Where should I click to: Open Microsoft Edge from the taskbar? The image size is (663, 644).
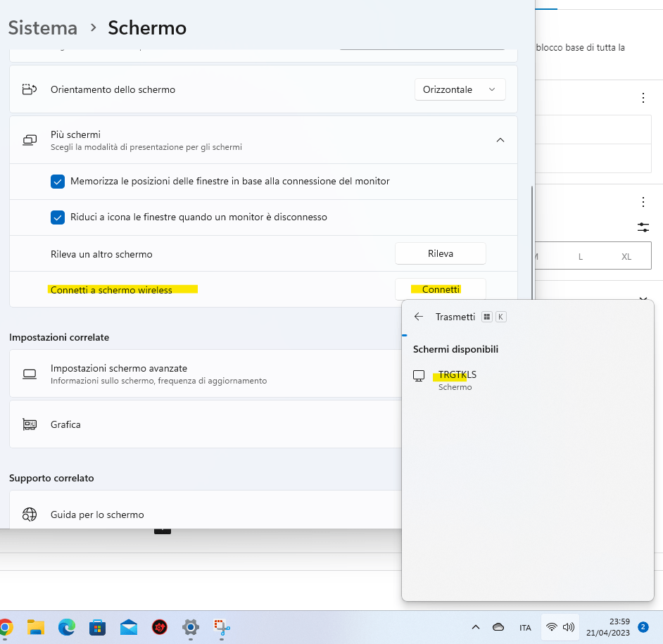67,626
